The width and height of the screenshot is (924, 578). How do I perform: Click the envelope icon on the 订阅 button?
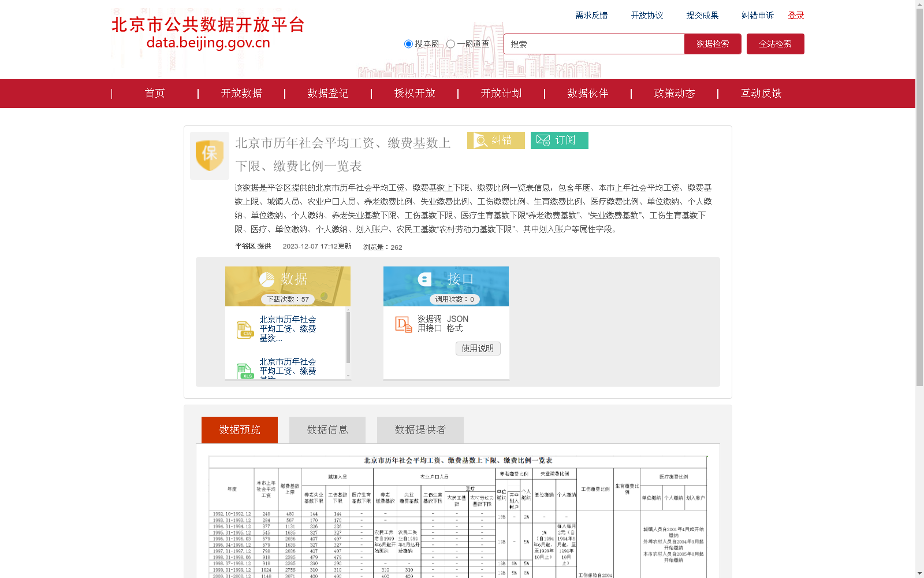(x=542, y=140)
